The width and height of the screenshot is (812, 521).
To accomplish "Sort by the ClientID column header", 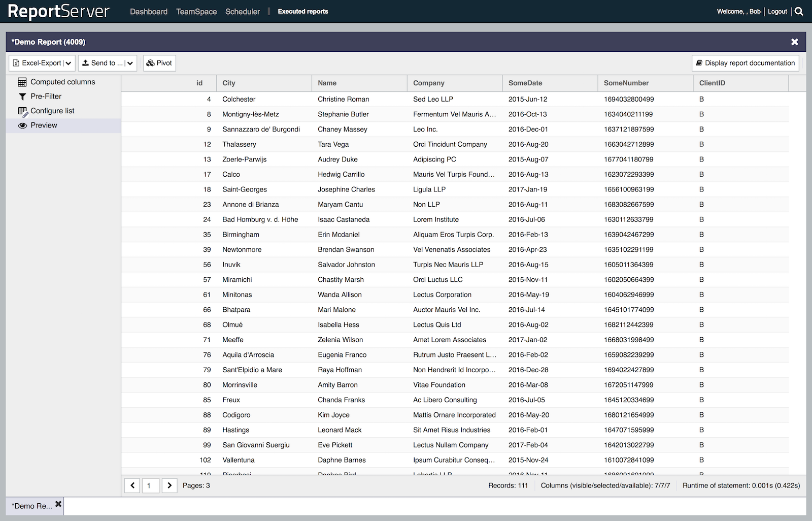I will 741,83.
